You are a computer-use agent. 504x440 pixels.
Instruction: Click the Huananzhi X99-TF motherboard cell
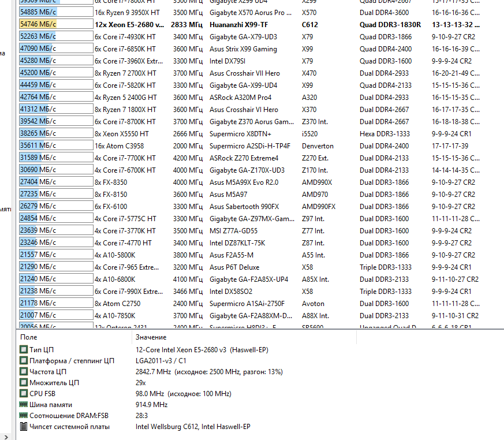click(239, 25)
